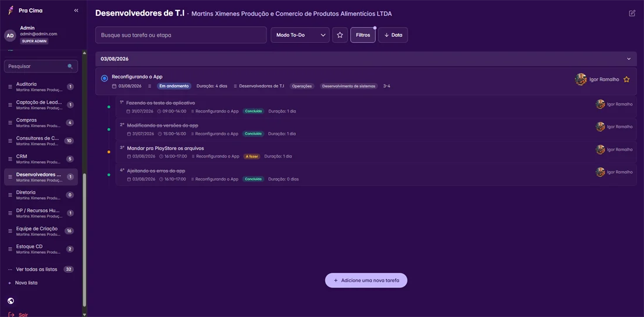
Task: Click Concluída badge on Modificando as versões do app
Action: point(254,134)
